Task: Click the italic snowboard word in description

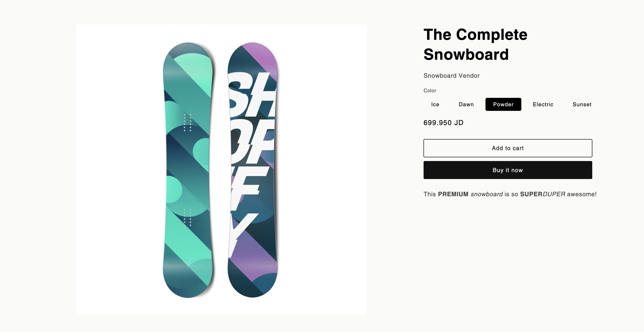Action: [x=486, y=194]
